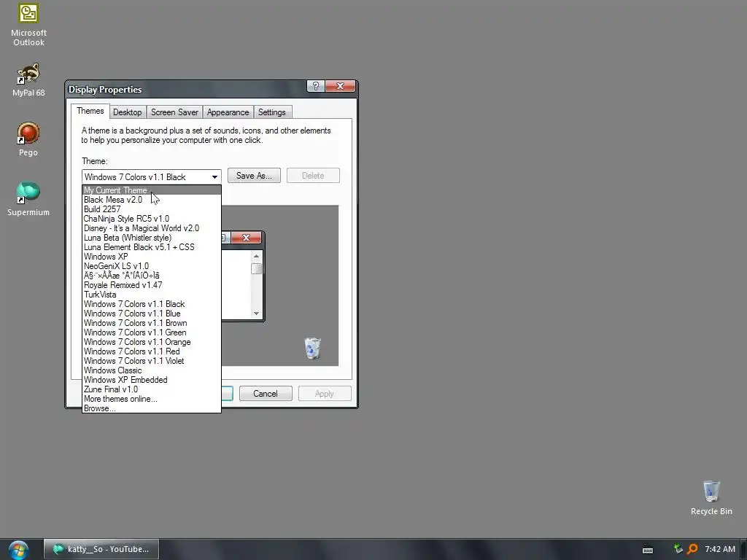Viewport: 747px width, 560px height.
Task: Click the Browse... entry in theme list
Action: (x=152, y=408)
